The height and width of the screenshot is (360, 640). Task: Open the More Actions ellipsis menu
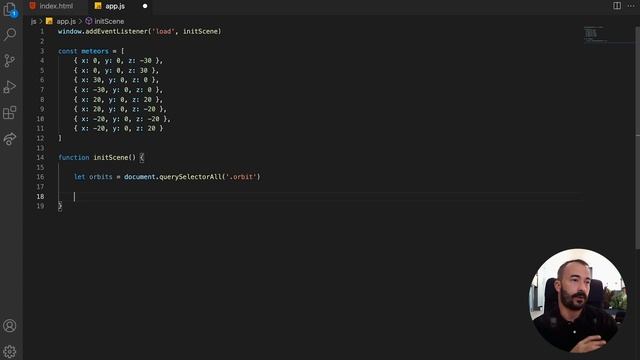(x=631, y=6)
